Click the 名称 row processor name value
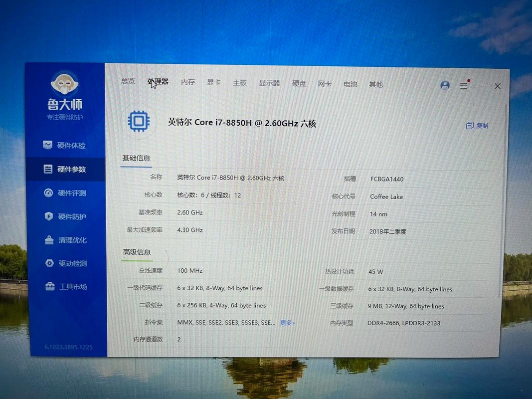The width and height of the screenshot is (532, 399). 231,178
